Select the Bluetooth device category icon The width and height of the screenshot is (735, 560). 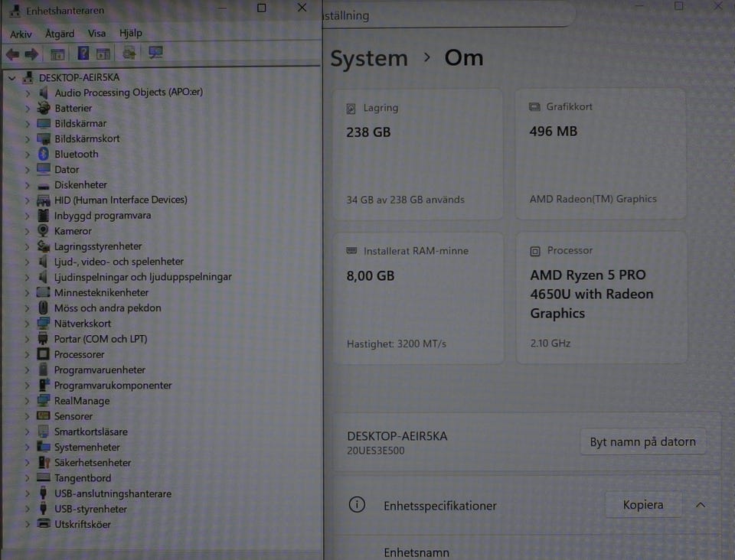coord(43,154)
